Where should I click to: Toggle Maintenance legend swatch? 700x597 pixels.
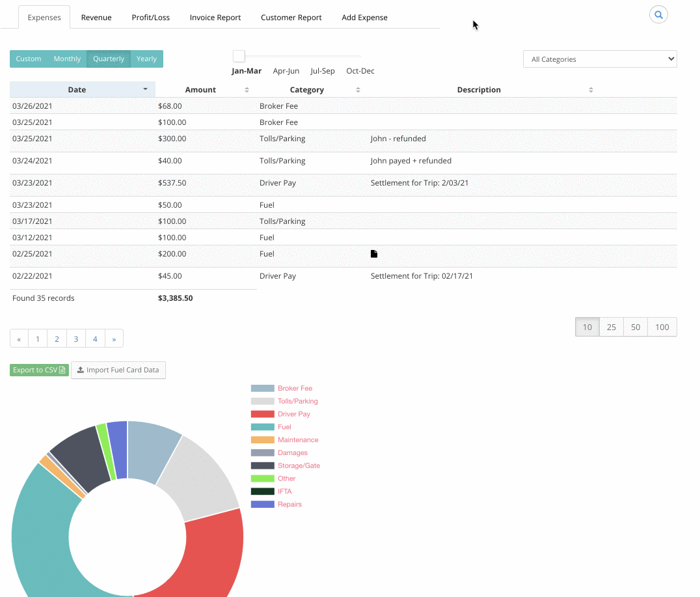coord(263,439)
